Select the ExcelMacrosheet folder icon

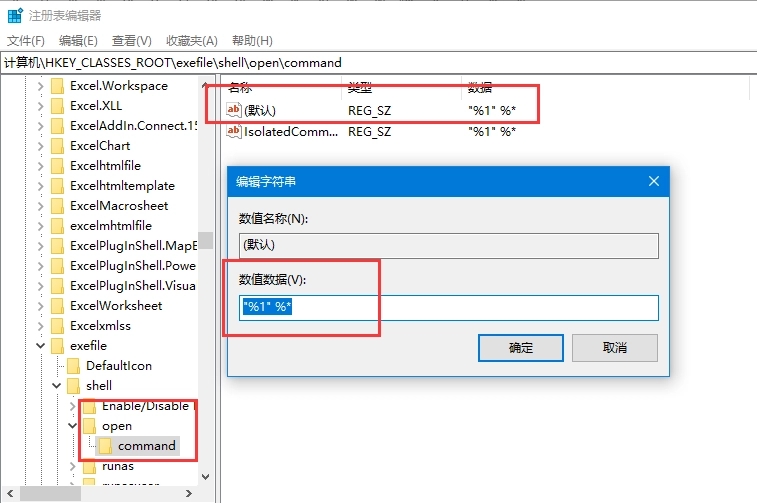point(57,206)
